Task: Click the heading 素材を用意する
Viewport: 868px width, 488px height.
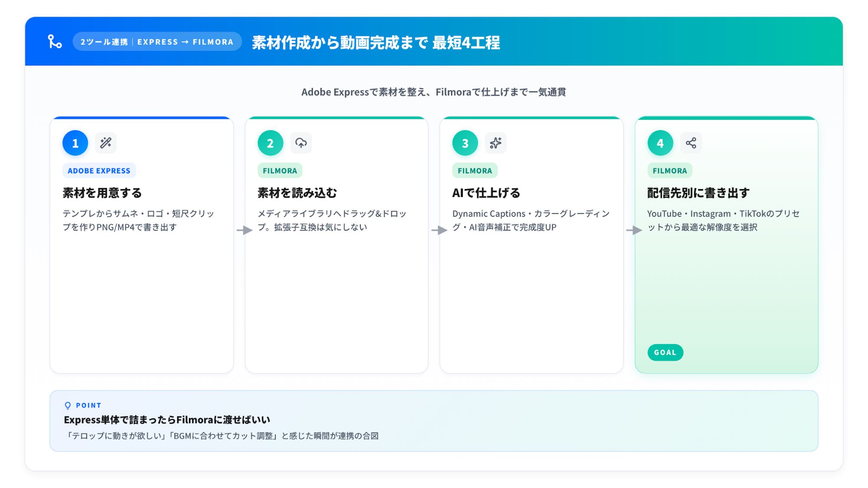Action: (102, 193)
